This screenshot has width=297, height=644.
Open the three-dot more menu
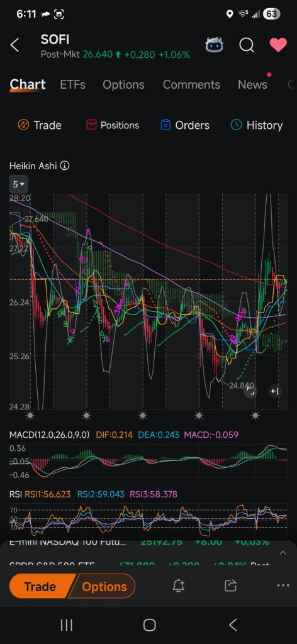pyautogui.click(x=283, y=586)
